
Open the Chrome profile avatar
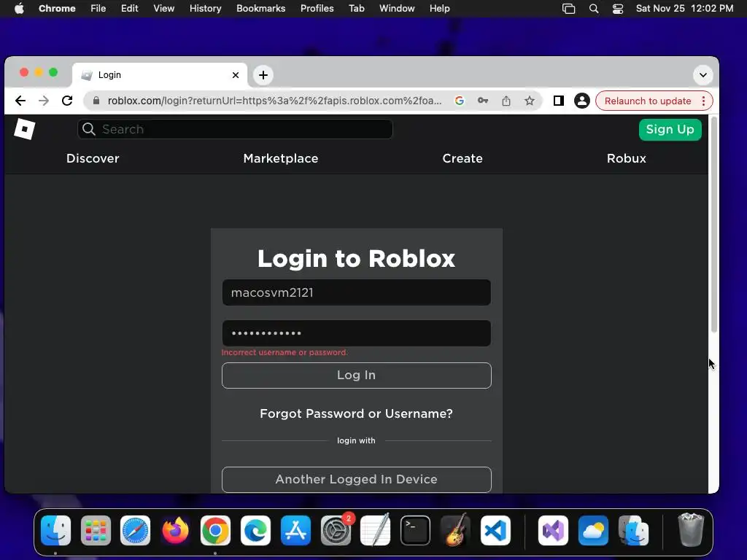(x=581, y=101)
